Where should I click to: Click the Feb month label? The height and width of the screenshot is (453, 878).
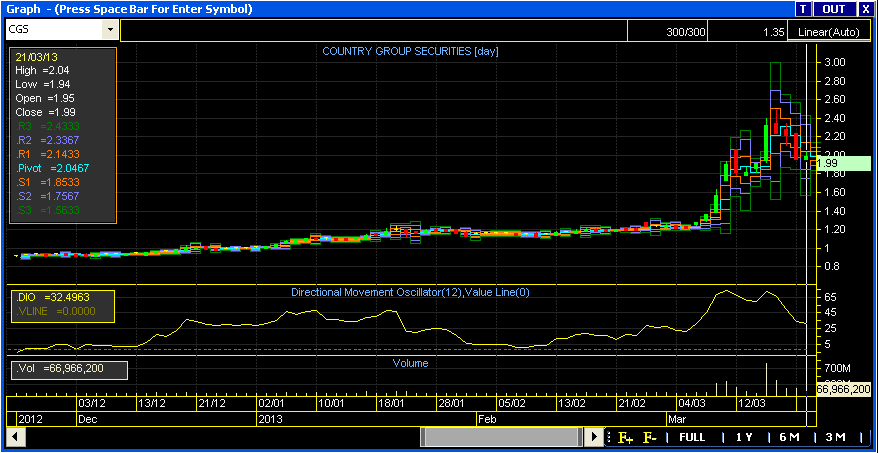click(487, 419)
